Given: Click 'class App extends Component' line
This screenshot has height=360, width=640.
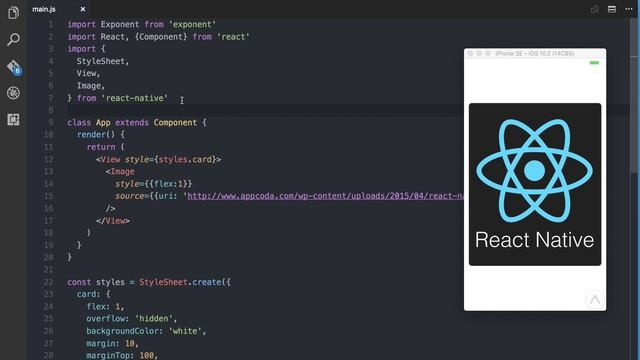Looking at the screenshot, I should [137, 122].
